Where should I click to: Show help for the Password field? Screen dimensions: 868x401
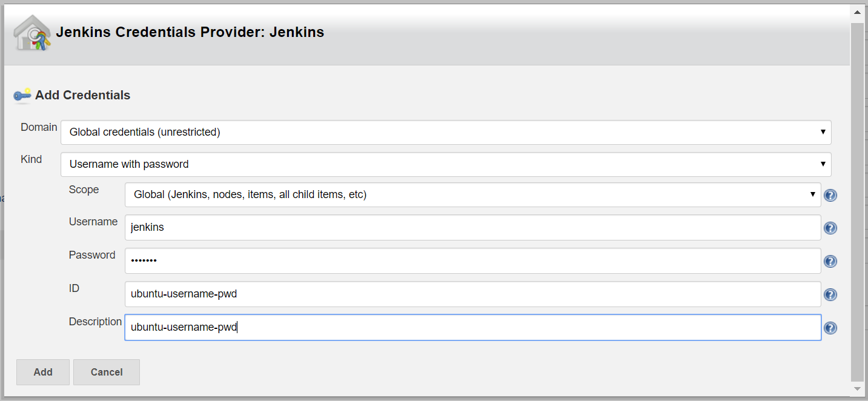830,262
